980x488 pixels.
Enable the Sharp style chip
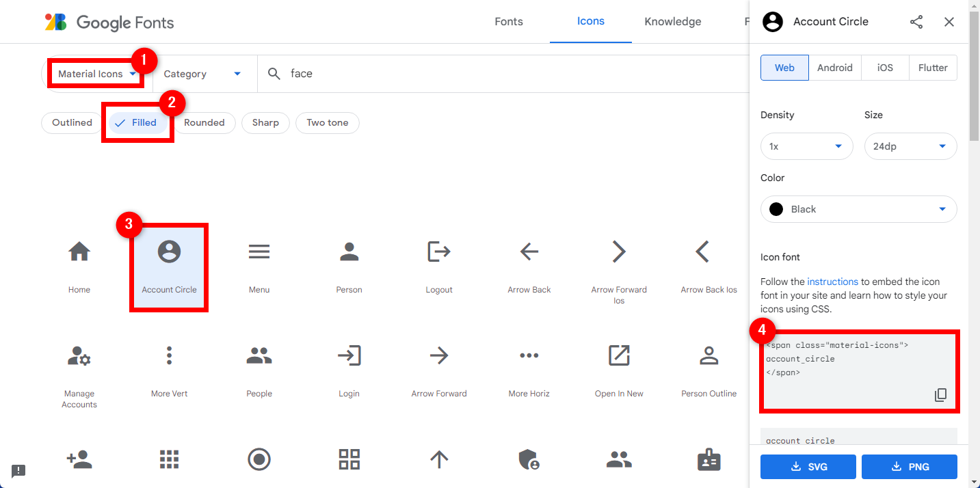click(265, 123)
